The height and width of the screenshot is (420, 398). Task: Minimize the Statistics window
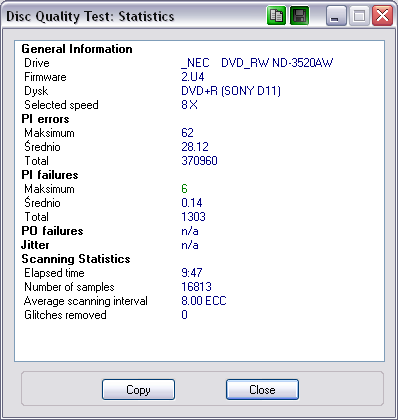336,16
